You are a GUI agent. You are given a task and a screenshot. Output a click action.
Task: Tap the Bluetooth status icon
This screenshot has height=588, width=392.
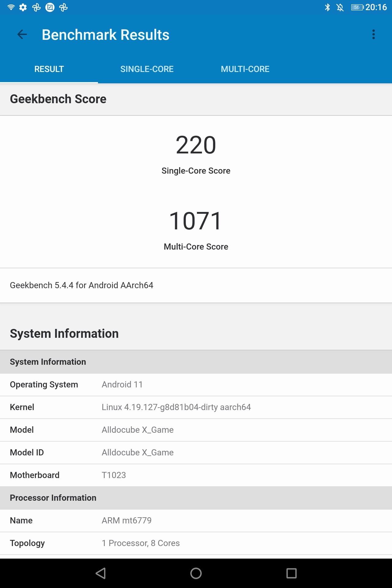(x=327, y=7)
